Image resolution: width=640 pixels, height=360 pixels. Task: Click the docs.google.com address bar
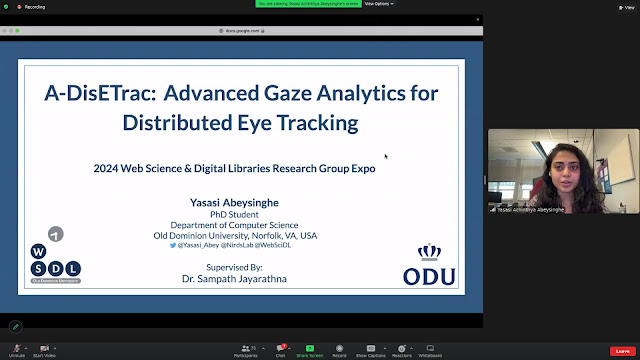(x=242, y=31)
